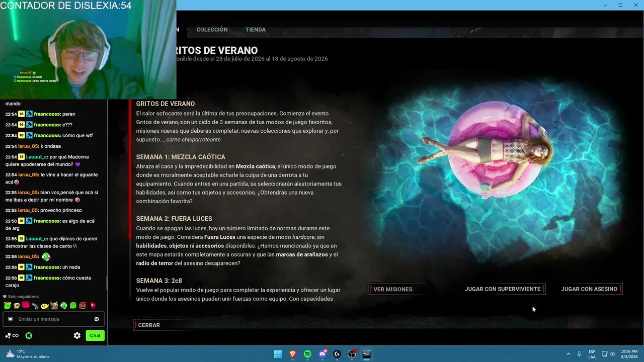Viewport: 644px width, 362px height.
Task: Click the 'como que wtf' chat message
Action: [77, 136]
